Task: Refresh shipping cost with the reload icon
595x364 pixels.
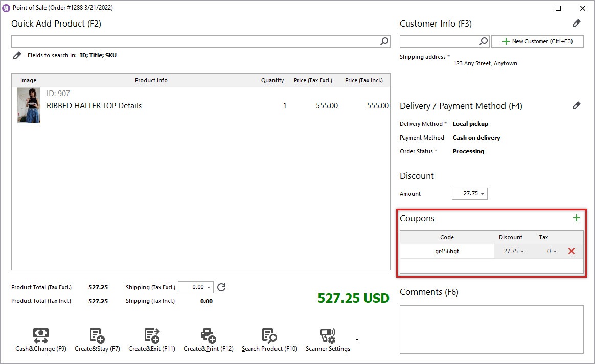Action: [x=221, y=287]
